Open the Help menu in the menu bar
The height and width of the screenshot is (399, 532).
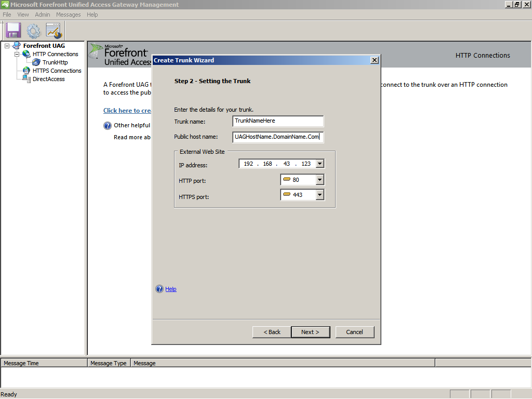[x=92, y=15]
